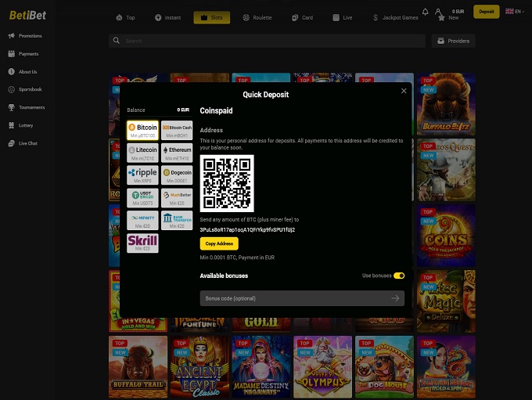Submit bonus code with arrow icon

(395, 298)
